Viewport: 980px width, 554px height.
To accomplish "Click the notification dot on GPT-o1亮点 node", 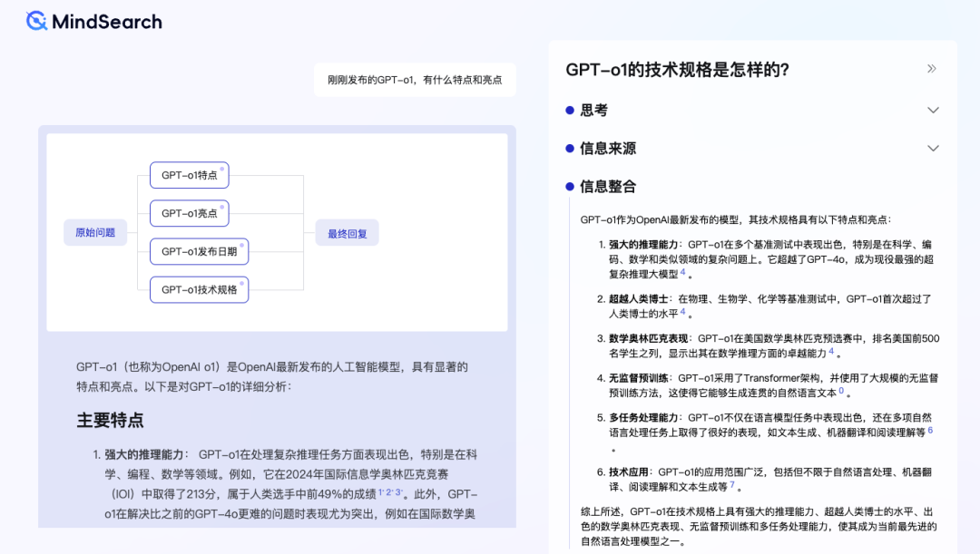I will click(224, 206).
